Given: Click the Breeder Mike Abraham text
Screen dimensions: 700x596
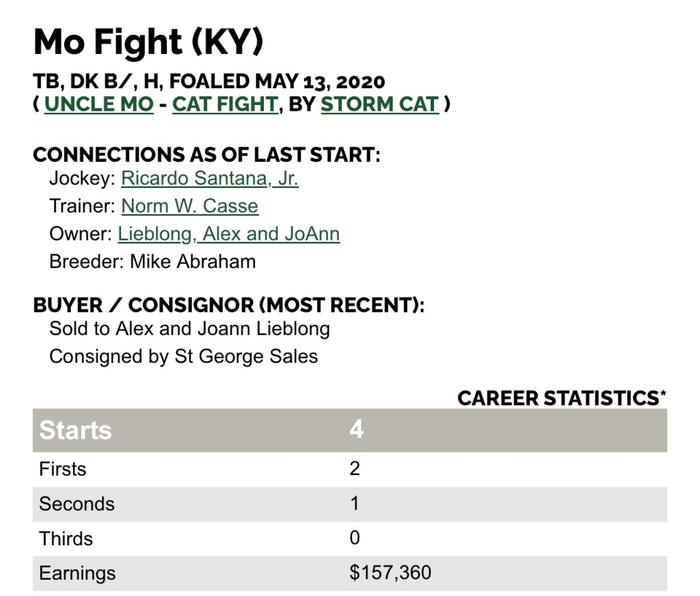Looking at the screenshot, I should 152,261.
